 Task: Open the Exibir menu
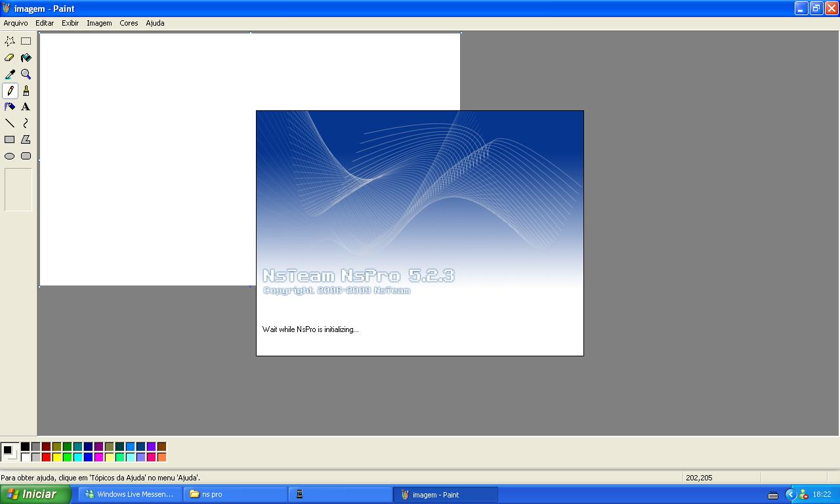click(70, 23)
